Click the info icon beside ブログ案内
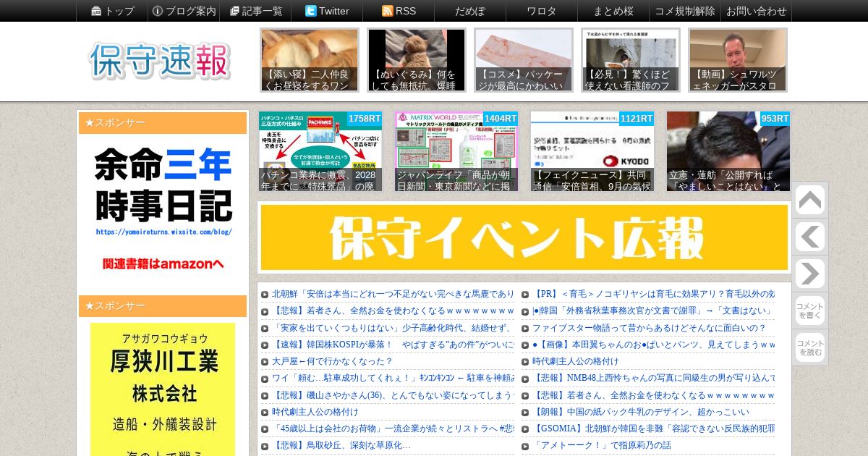Viewport: 868px width, 456px height. (x=158, y=11)
